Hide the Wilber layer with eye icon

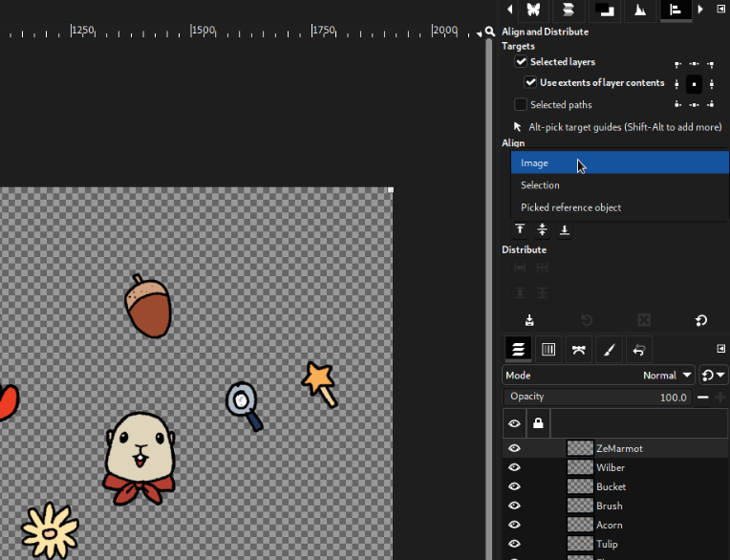tap(514, 467)
